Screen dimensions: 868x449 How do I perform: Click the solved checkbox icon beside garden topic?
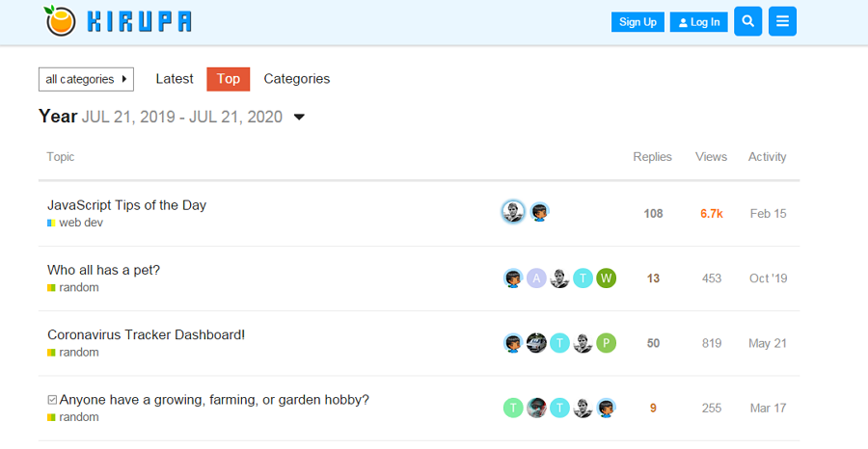pyautogui.click(x=52, y=400)
